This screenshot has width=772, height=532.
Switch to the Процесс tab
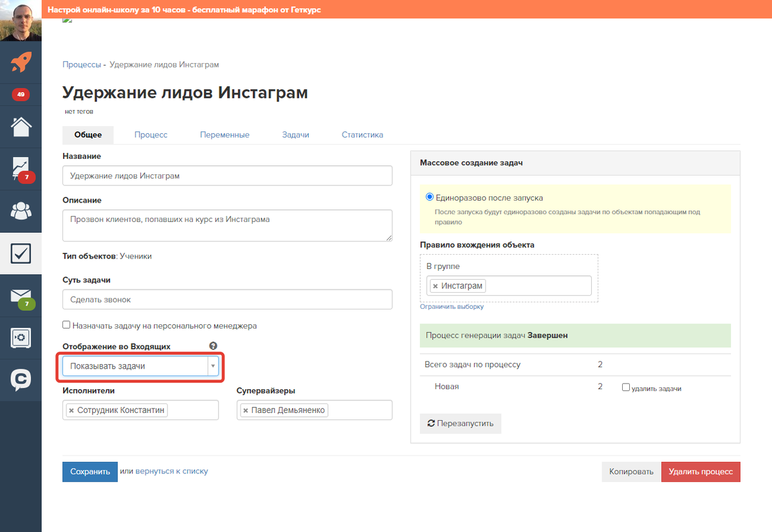(x=151, y=135)
